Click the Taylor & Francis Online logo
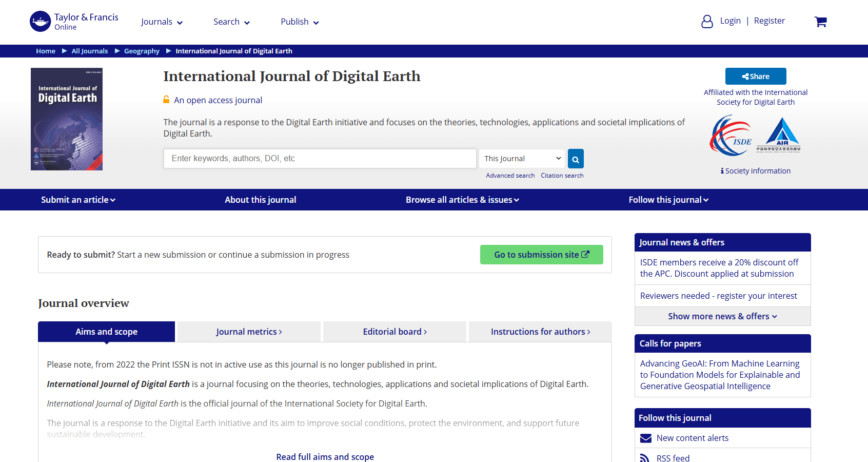This screenshot has height=462, width=868. [x=74, y=22]
